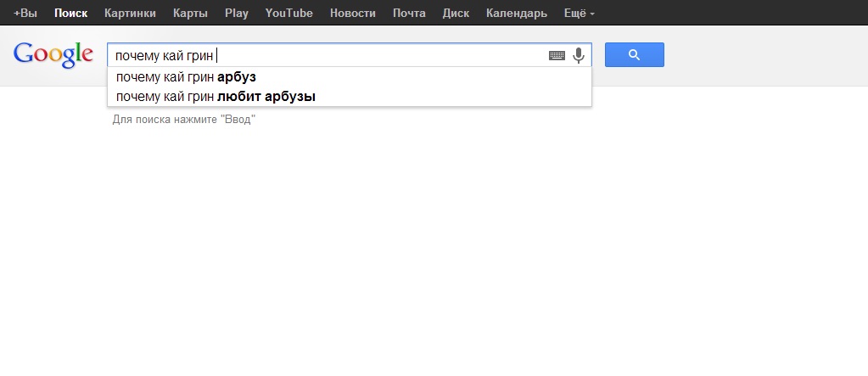This screenshot has width=868, height=376.
Task: Click the "Для поиска нажмите Ввод" hint
Action: point(184,120)
